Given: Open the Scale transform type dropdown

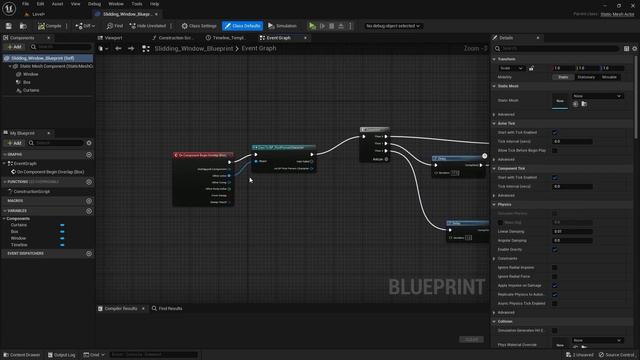Looking at the screenshot, I should (511, 69).
